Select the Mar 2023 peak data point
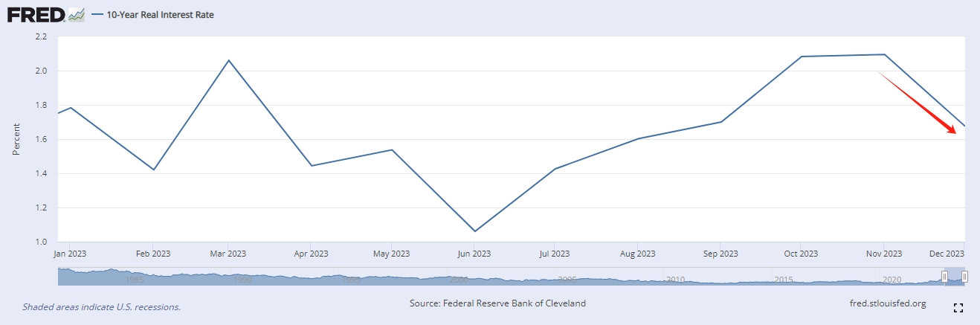Viewport: 980px width, 325px height. pos(228,60)
